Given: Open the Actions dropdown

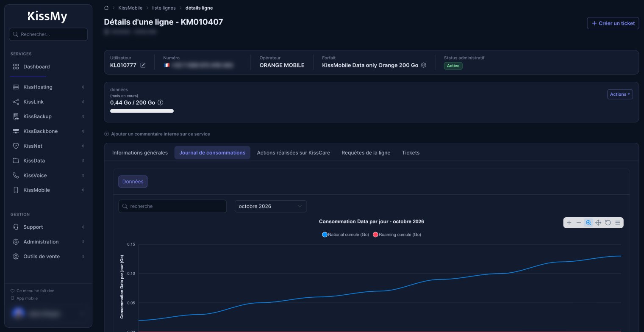Looking at the screenshot, I should click(x=620, y=94).
